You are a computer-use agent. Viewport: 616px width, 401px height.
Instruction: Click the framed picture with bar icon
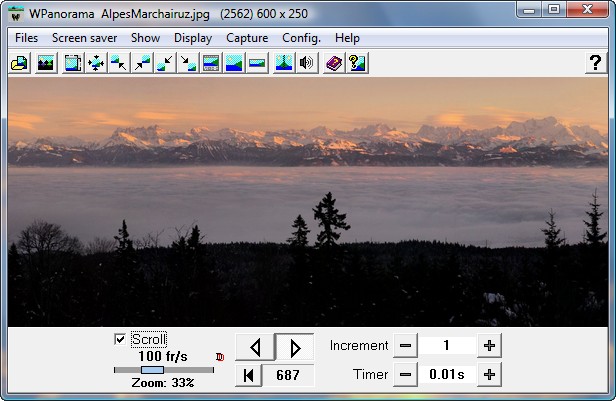211,63
